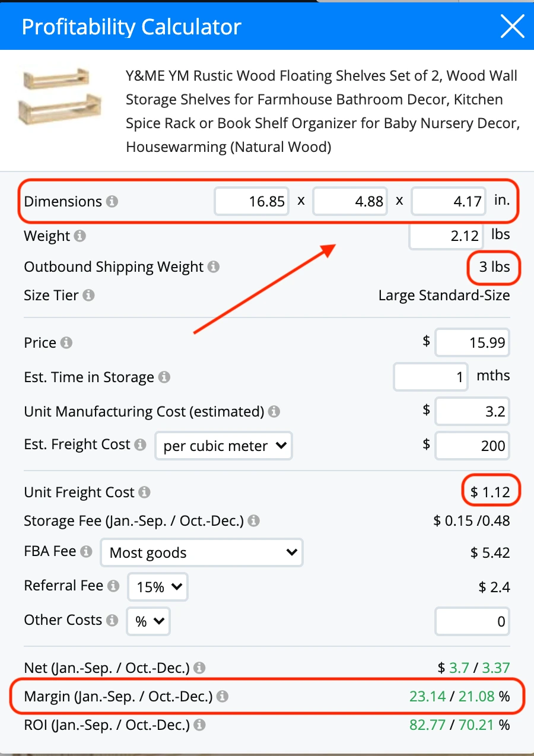Open the FBA Fee category dropdown
The image size is (534, 756).
(202, 553)
